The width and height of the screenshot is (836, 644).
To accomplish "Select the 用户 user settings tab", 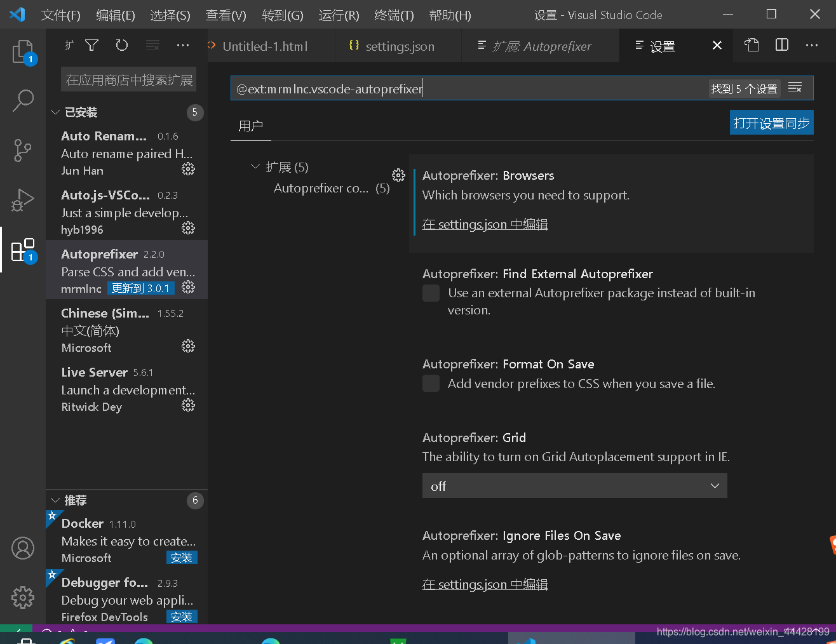I will [x=251, y=126].
